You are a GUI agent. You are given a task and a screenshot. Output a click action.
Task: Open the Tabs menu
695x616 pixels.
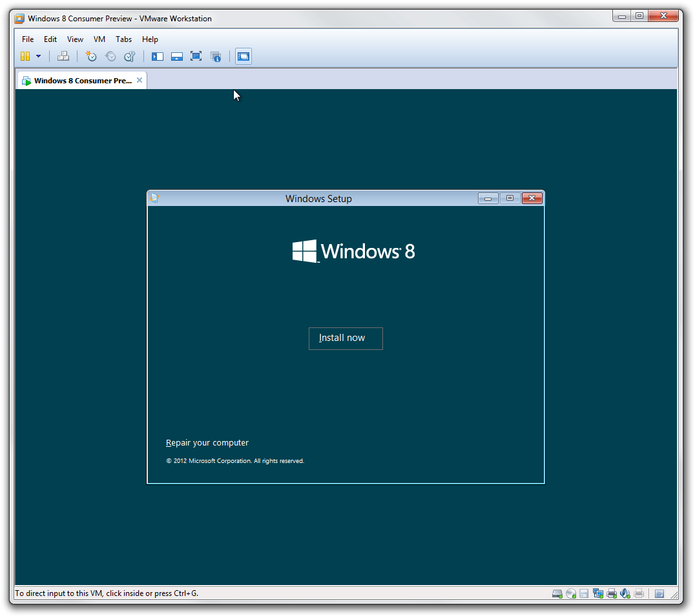[123, 39]
